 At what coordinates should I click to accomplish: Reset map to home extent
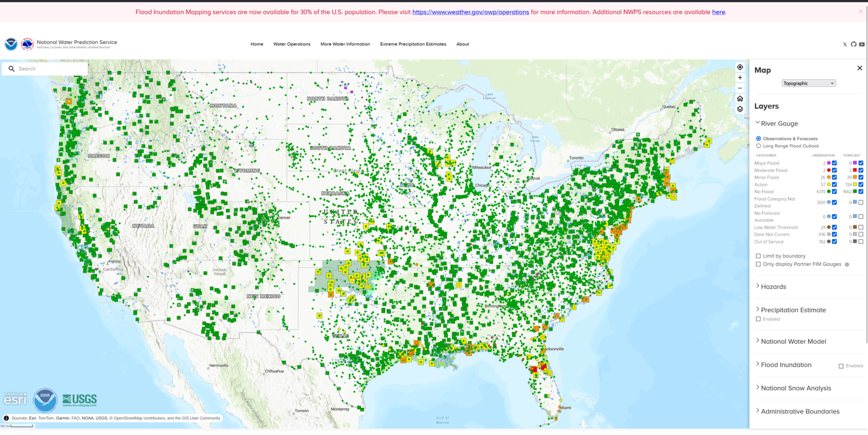point(740,99)
